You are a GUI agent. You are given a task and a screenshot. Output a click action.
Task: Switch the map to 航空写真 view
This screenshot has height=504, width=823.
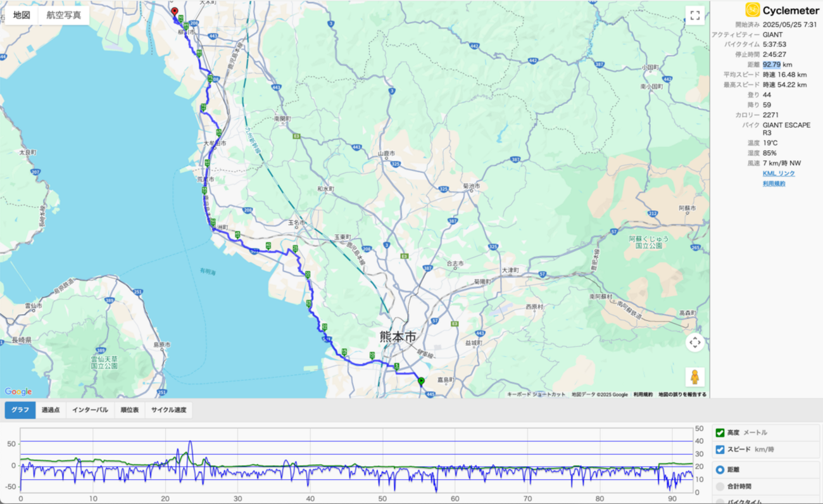coord(64,15)
